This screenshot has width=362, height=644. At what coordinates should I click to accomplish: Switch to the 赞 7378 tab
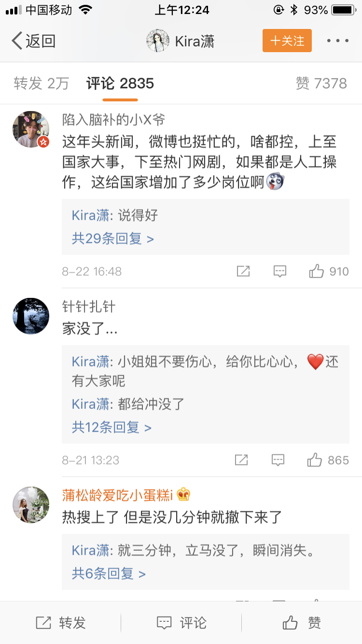321,84
